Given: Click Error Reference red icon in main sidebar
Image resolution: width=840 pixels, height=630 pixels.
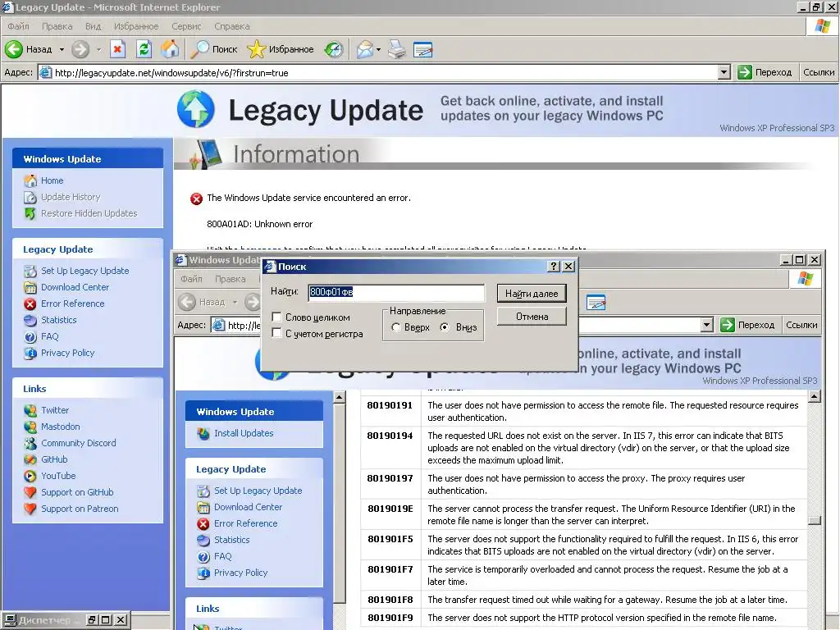Looking at the screenshot, I should 30,304.
